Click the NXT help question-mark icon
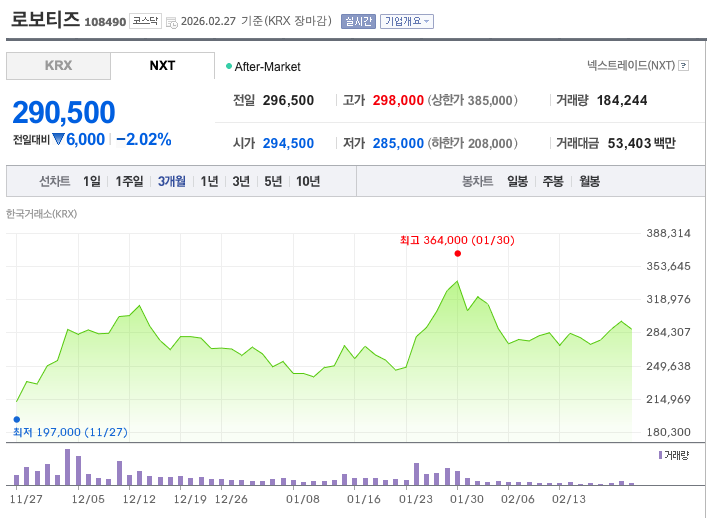 (x=684, y=66)
